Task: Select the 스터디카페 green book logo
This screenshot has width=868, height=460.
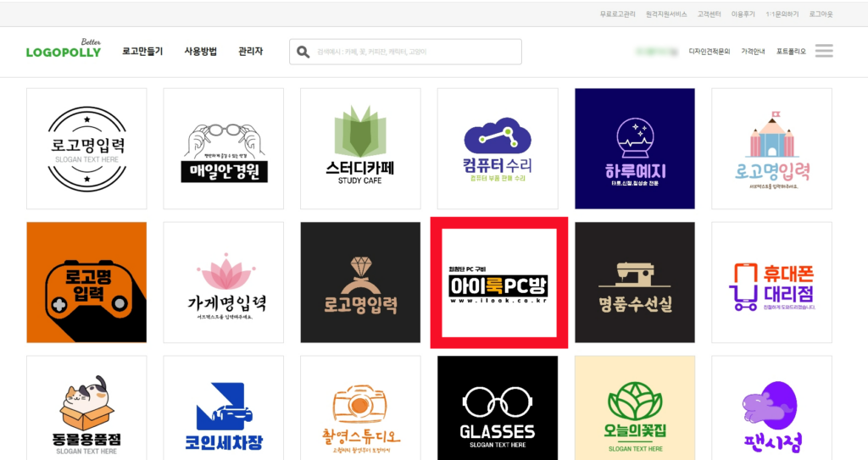Action: point(360,148)
